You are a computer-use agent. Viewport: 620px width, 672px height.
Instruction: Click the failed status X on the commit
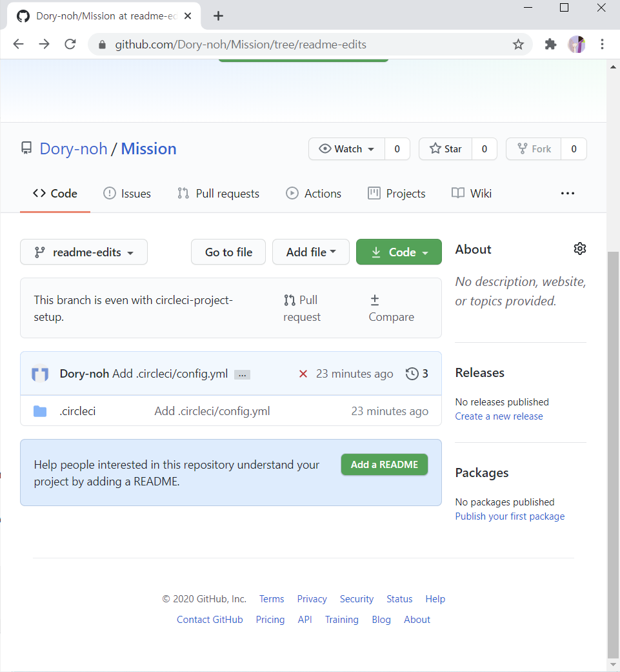[x=303, y=374]
